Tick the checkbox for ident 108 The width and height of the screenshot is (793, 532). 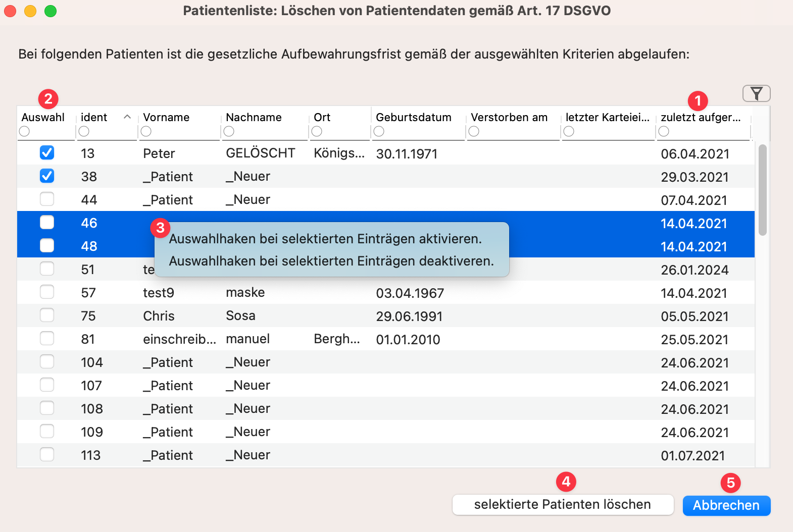[47, 408]
